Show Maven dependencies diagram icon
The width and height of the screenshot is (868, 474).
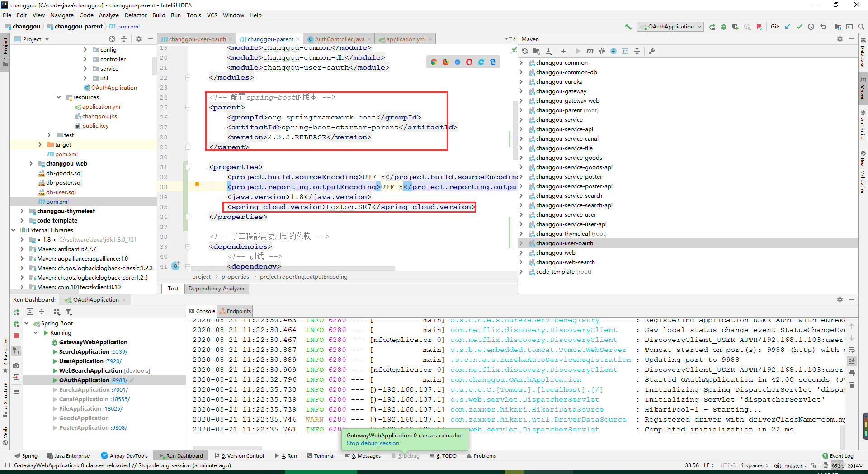(x=625, y=51)
